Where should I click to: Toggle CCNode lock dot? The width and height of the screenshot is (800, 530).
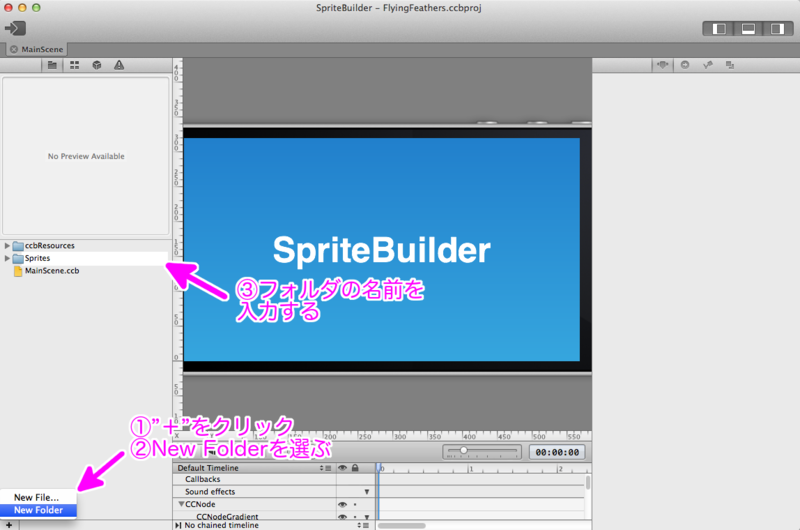[355, 504]
